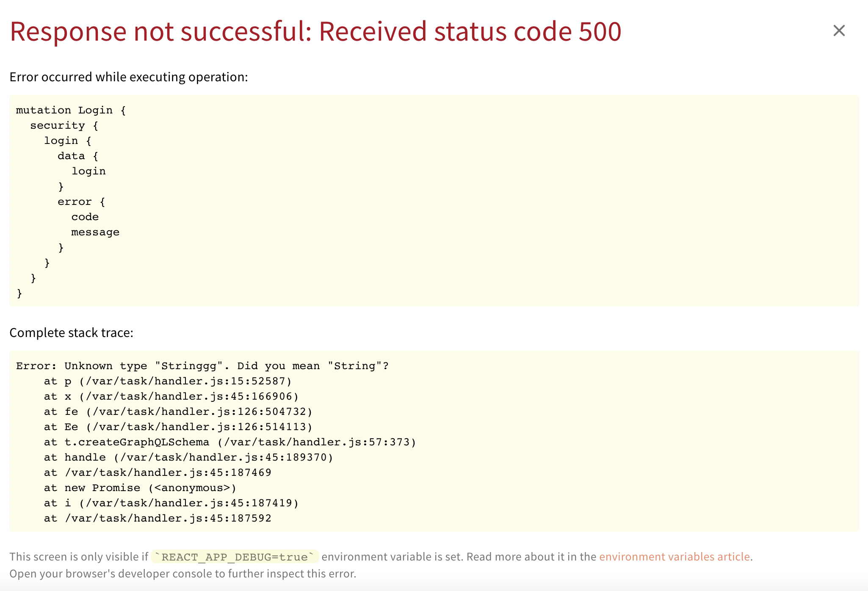
Task: Click the handler.js:15:52587 stack line
Action: tap(168, 381)
